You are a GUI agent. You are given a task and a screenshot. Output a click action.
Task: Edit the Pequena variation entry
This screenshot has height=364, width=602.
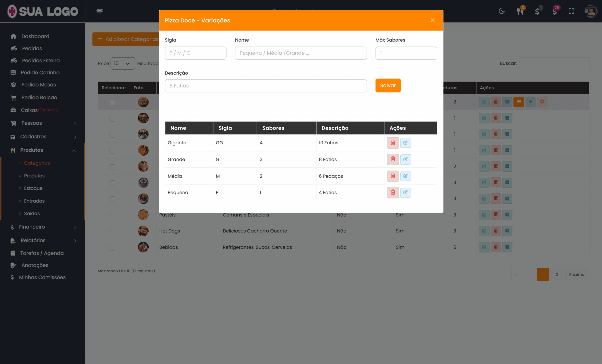click(x=405, y=193)
